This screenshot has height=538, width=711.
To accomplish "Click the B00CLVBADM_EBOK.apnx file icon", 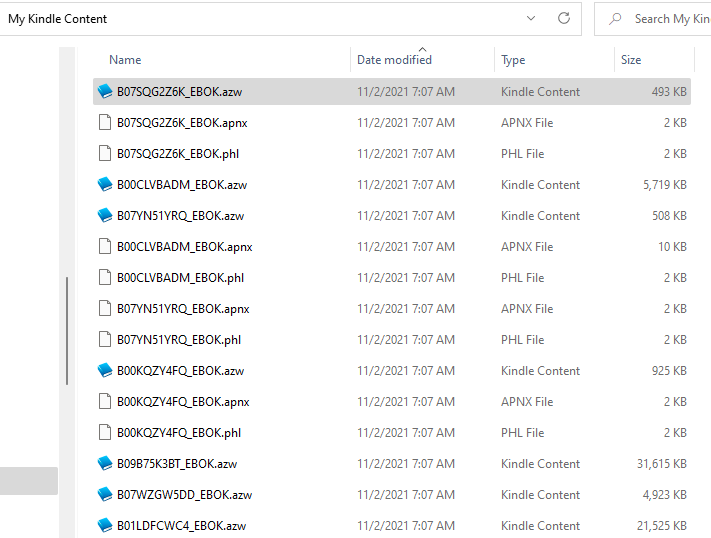I will click(x=105, y=247).
